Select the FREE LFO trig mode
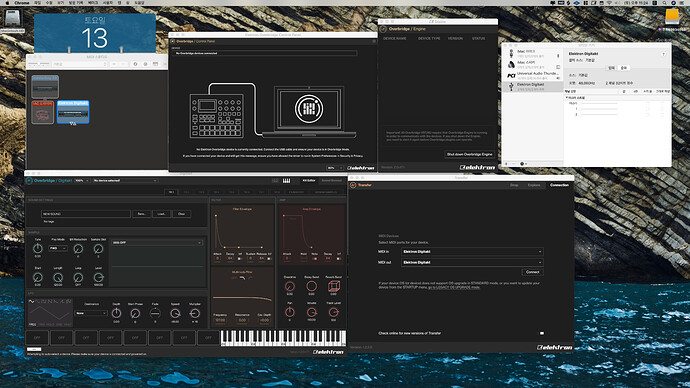The height and width of the screenshot is (388, 690). point(33,325)
